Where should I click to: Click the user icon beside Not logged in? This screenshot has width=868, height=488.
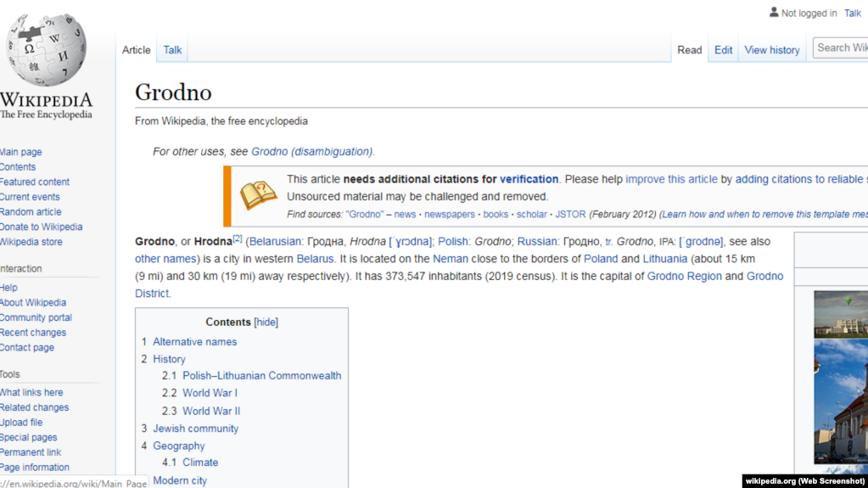774,13
